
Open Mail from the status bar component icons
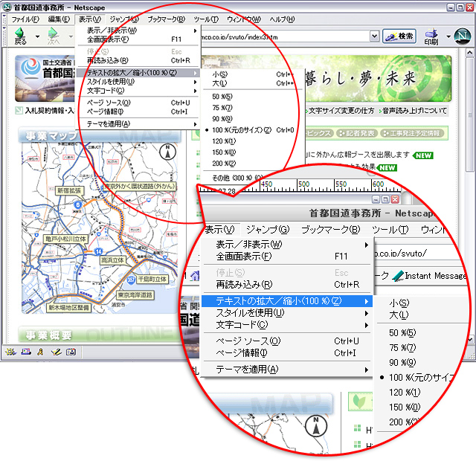tap(26, 352)
